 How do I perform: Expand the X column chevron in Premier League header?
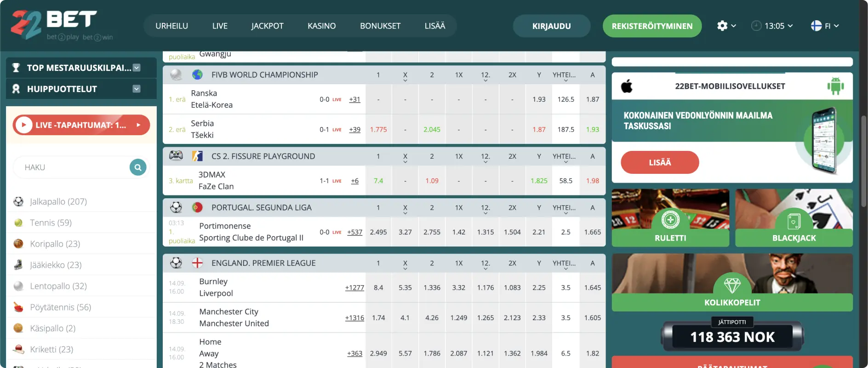point(405,268)
